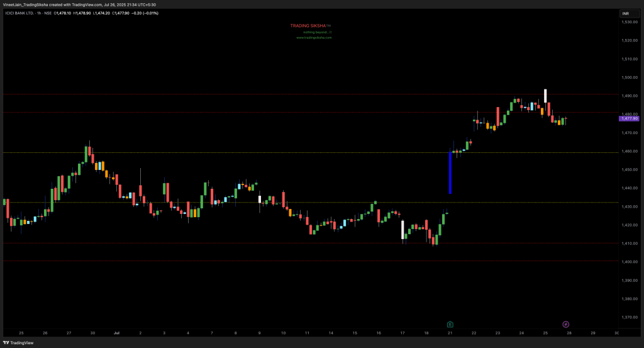This screenshot has height=348, width=644.
Task: Click the 1,370.00 price scale label
Action: coord(629,317)
